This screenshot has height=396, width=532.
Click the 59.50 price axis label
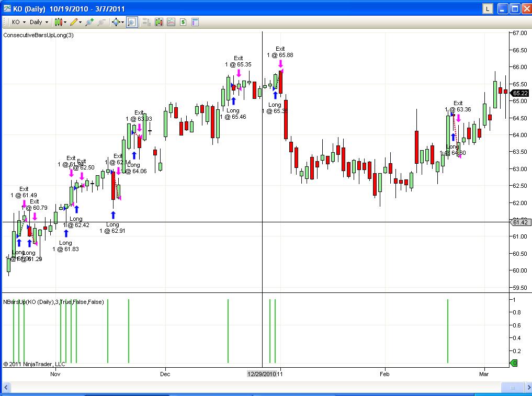tap(520, 288)
